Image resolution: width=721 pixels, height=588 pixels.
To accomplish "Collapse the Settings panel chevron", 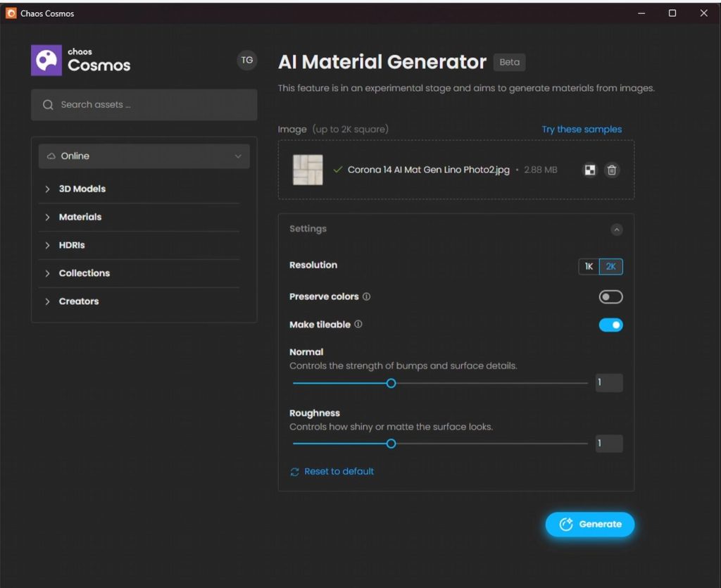I will pos(616,230).
